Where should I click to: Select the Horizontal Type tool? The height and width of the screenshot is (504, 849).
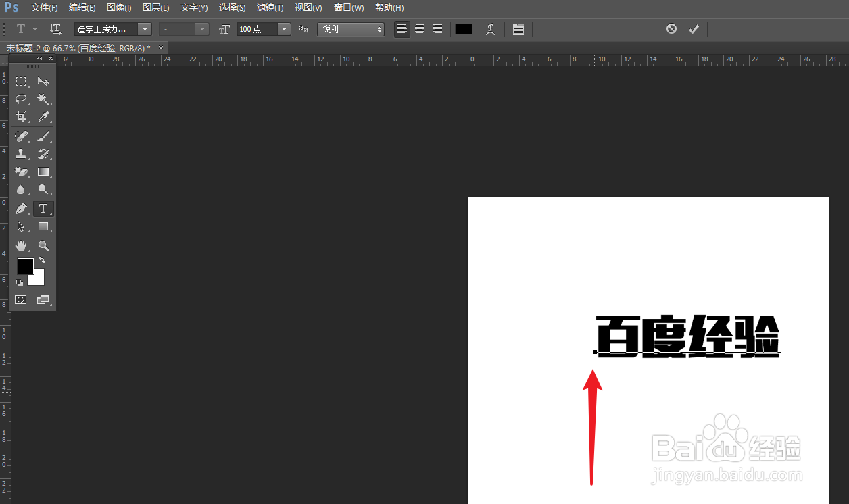click(43, 209)
